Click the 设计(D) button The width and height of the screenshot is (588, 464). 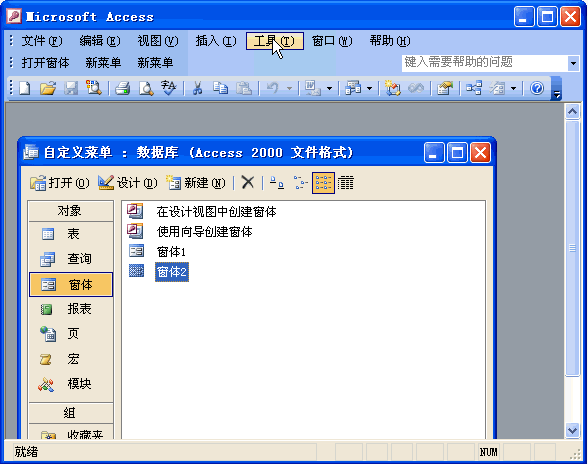tap(128, 183)
